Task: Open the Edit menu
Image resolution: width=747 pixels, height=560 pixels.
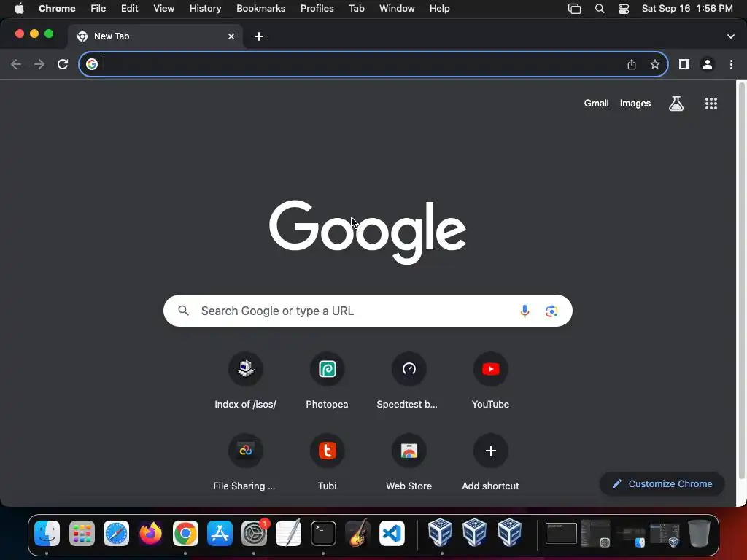Action: pos(130,9)
